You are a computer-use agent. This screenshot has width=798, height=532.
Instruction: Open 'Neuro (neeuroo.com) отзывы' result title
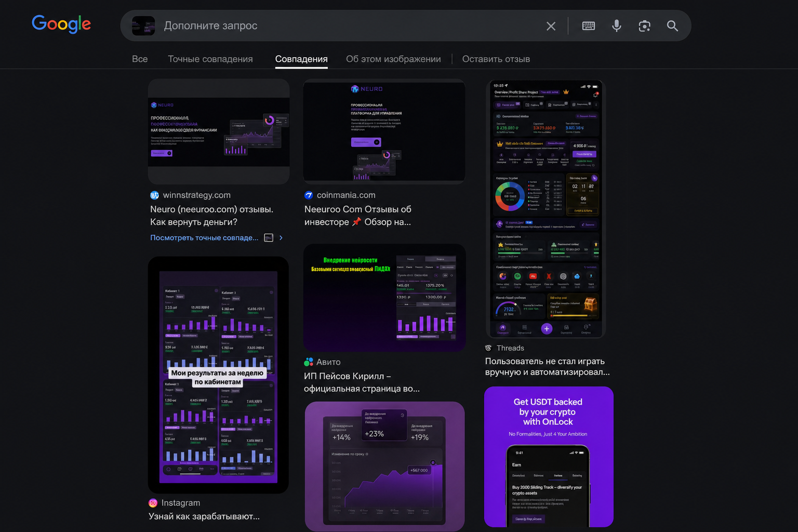212,216
